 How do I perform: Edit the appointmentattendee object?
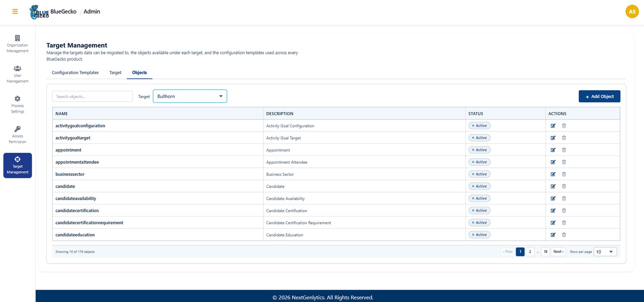pyautogui.click(x=553, y=162)
